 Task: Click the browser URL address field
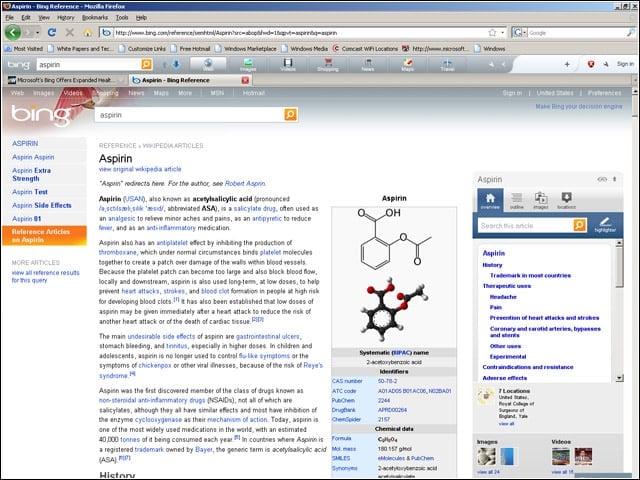click(x=300, y=33)
